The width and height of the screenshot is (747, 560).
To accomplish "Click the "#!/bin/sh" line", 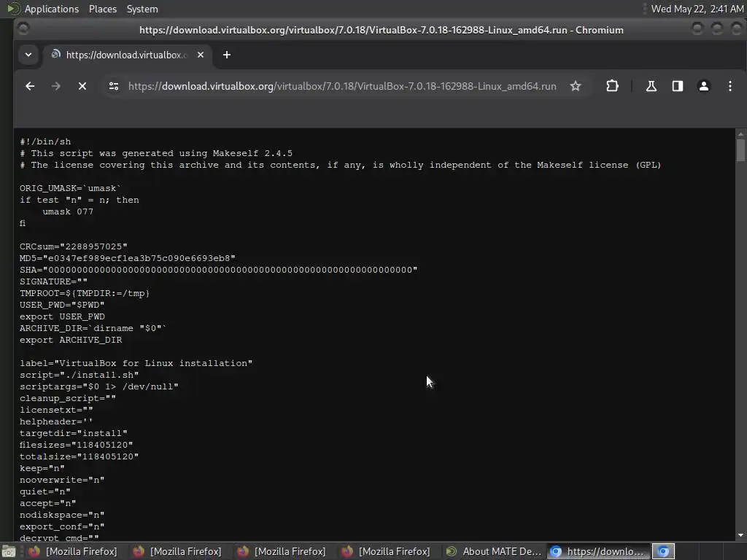I will pos(45,141).
